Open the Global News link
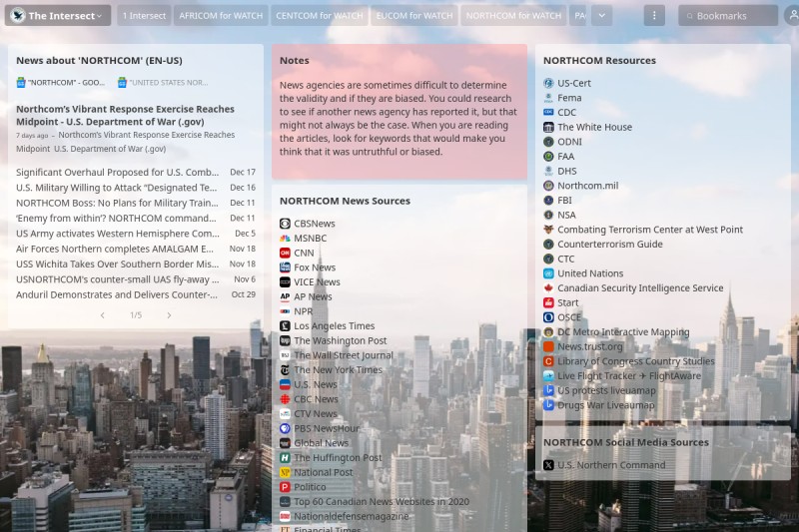799x532 pixels. 321,443
